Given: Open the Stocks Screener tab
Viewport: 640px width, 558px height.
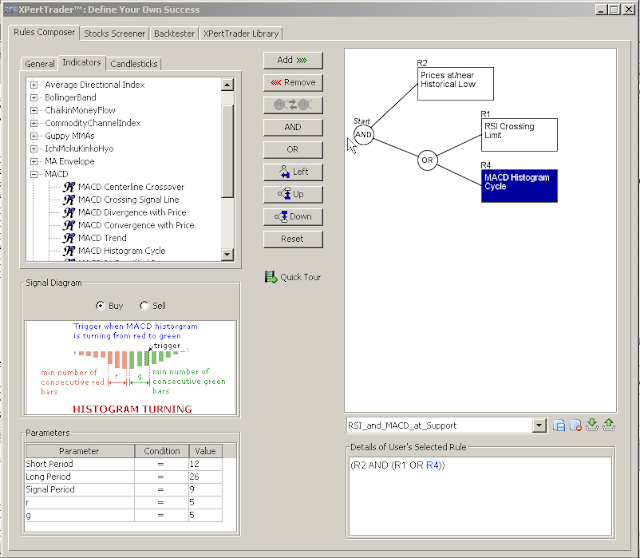Looking at the screenshot, I should pyautogui.click(x=114, y=33).
